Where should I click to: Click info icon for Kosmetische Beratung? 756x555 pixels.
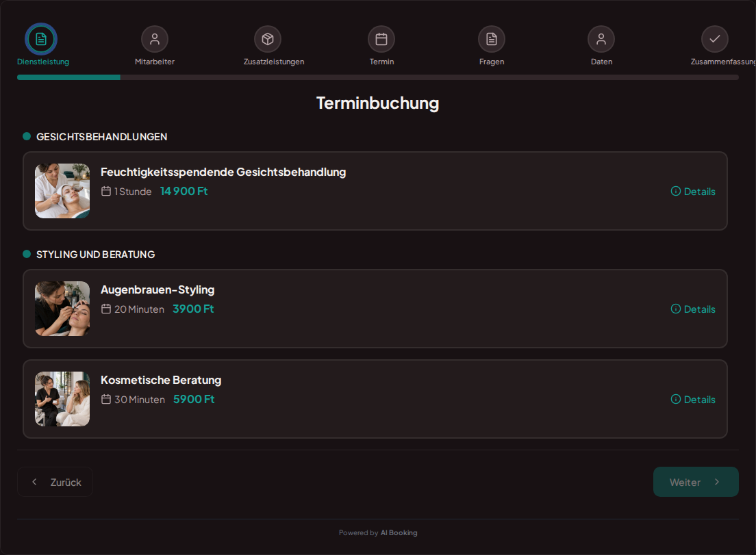[x=676, y=400]
